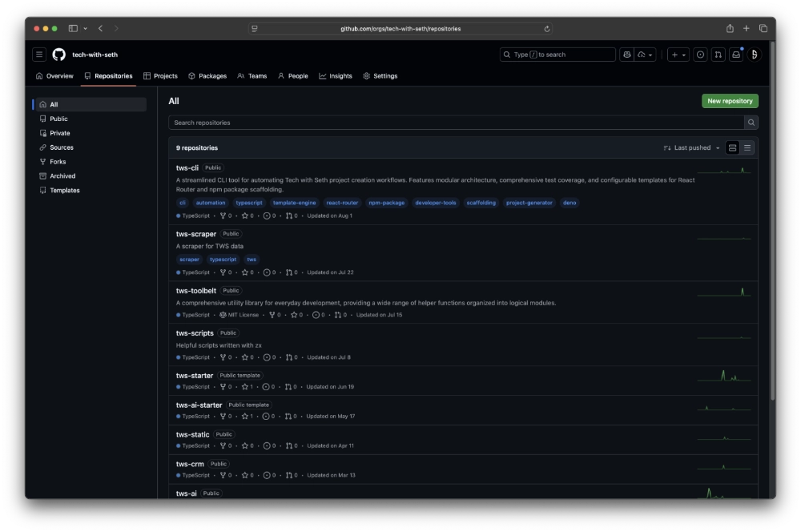
Task: Click the pull requests icon in the header
Action: 718,54
